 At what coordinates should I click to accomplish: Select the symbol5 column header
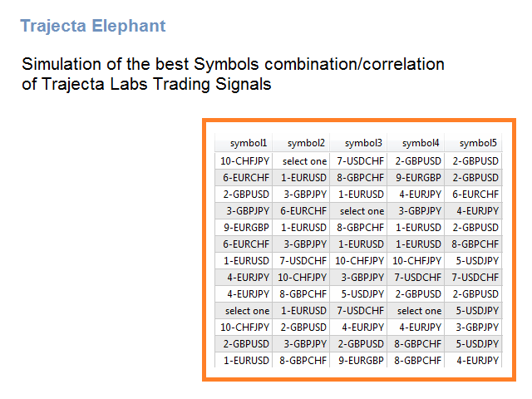pos(473,143)
